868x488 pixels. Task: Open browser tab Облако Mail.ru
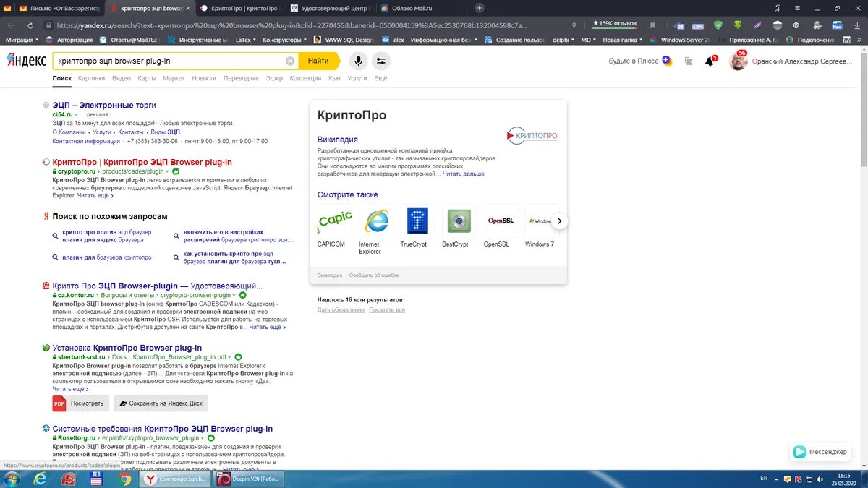tap(421, 8)
